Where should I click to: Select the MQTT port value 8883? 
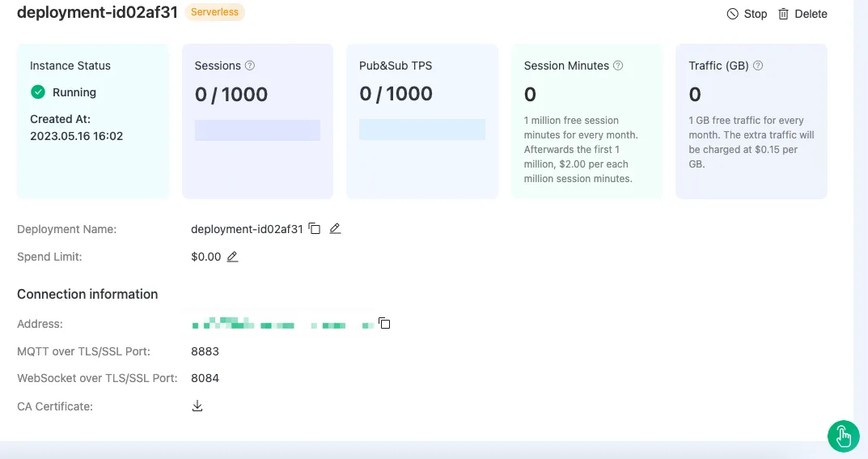point(205,351)
